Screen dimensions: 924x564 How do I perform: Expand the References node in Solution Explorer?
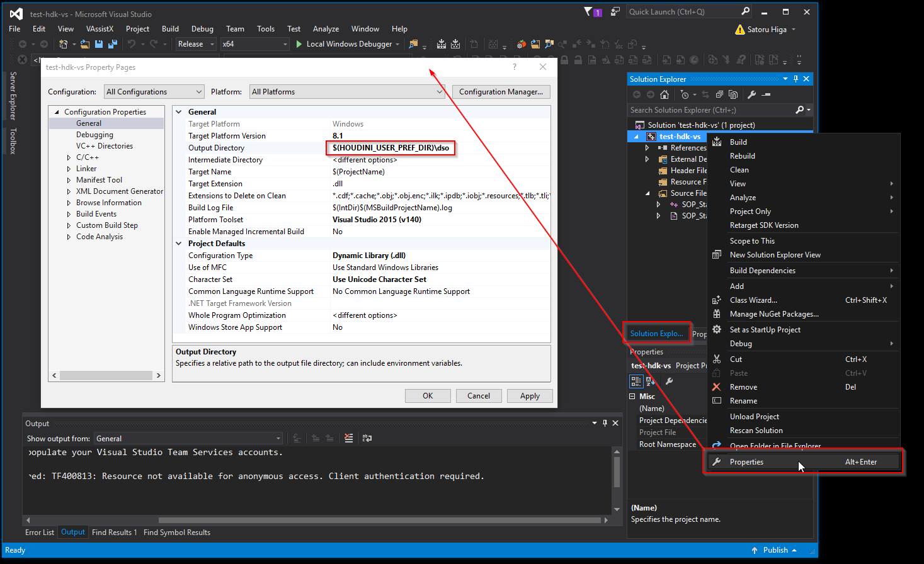coord(647,148)
